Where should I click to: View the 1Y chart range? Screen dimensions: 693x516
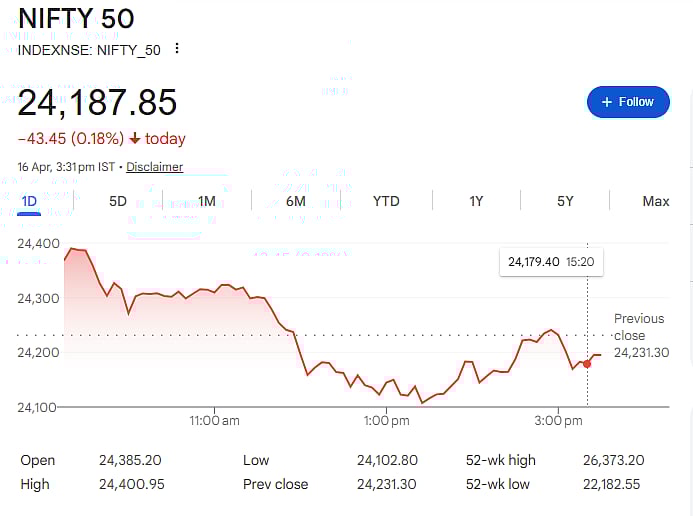[476, 201]
